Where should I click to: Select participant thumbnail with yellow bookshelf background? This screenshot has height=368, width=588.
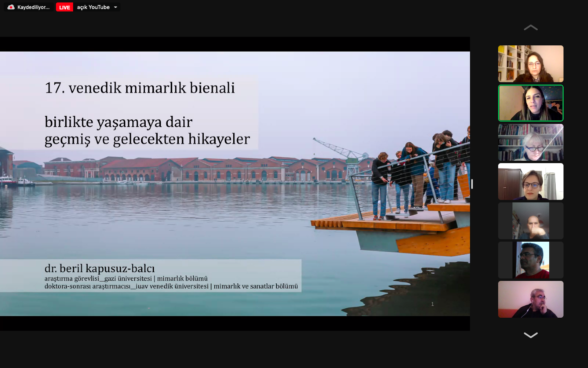click(x=531, y=64)
